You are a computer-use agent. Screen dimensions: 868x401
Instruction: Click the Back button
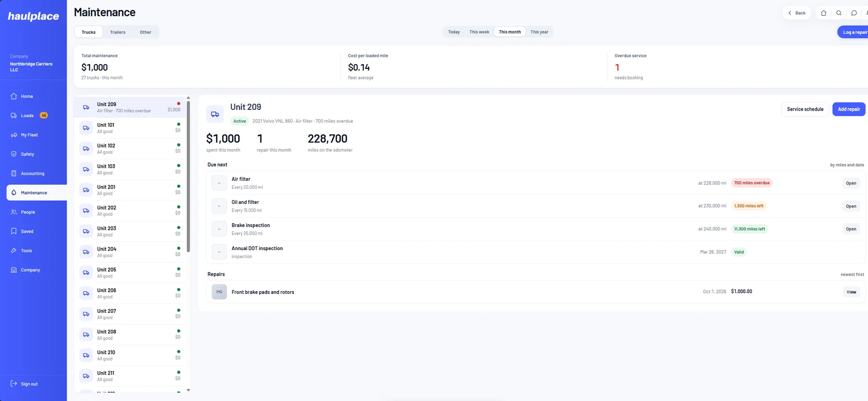tap(797, 13)
